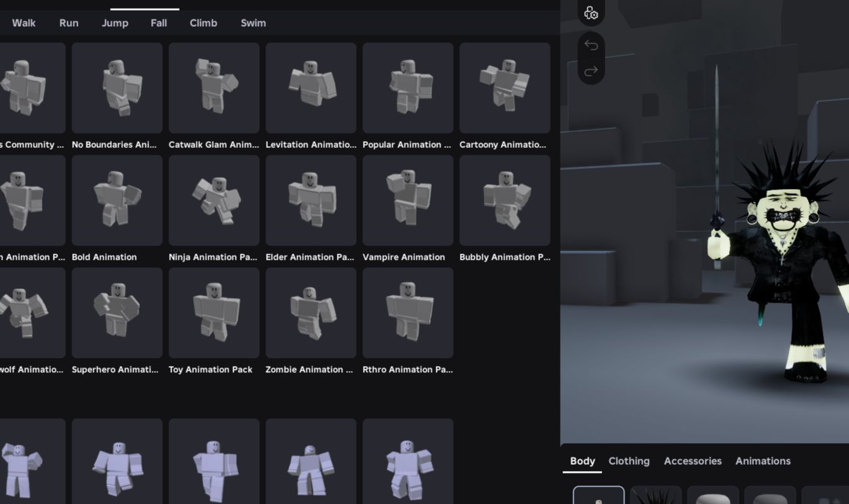Open the Jump animations tab
This screenshot has height=504, width=849.
coord(115,23)
